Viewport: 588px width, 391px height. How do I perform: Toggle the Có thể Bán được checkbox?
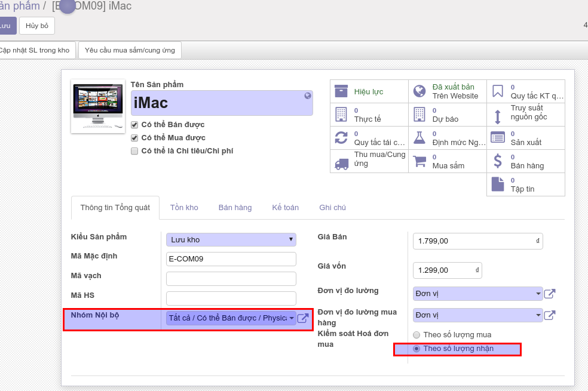pos(134,125)
